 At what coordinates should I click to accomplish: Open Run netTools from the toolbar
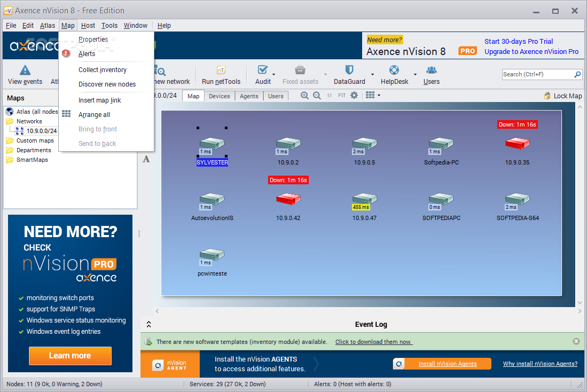click(x=221, y=75)
